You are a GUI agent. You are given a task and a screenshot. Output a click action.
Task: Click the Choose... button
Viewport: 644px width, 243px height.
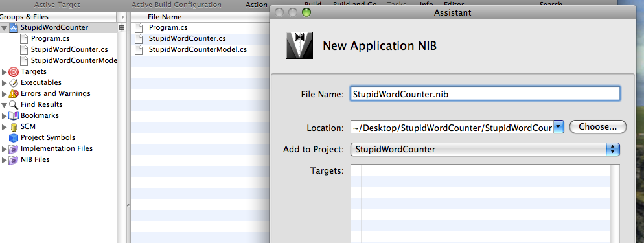(597, 127)
